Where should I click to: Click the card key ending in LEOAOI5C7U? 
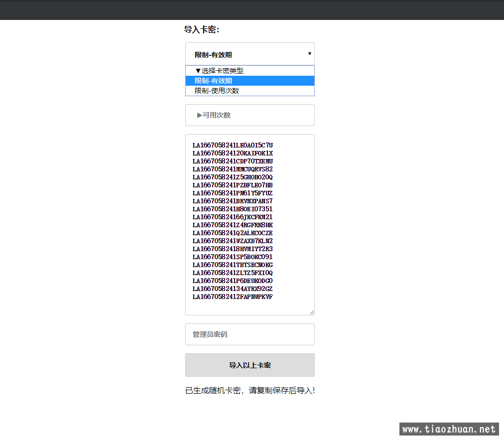click(x=233, y=146)
